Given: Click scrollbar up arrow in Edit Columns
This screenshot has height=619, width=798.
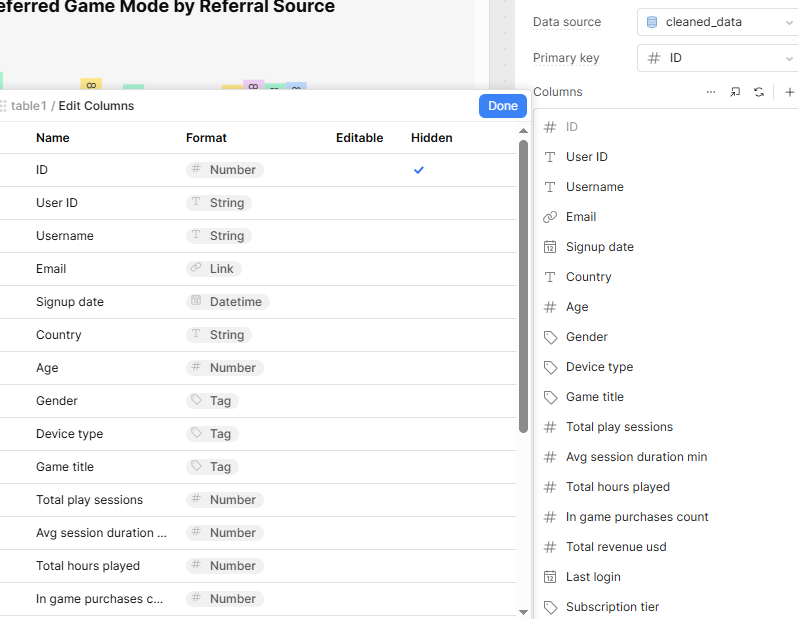Looking at the screenshot, I should pyautogui.click(x=523, y=131).
